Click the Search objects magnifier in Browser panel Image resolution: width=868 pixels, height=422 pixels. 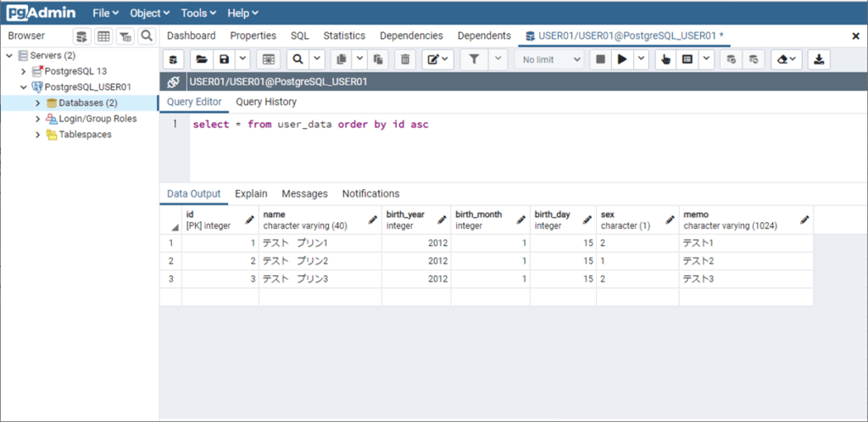click(147, 36)
